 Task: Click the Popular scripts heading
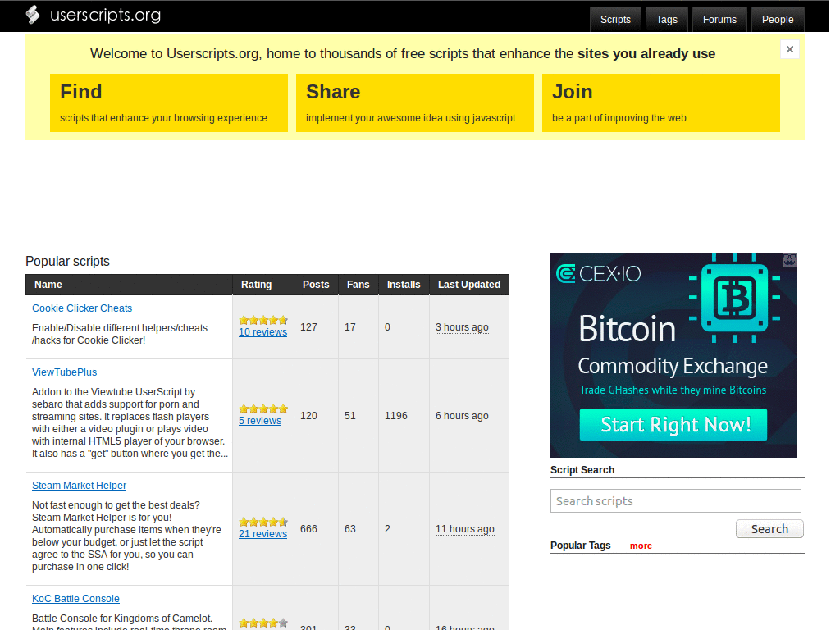tap(67, 262)
